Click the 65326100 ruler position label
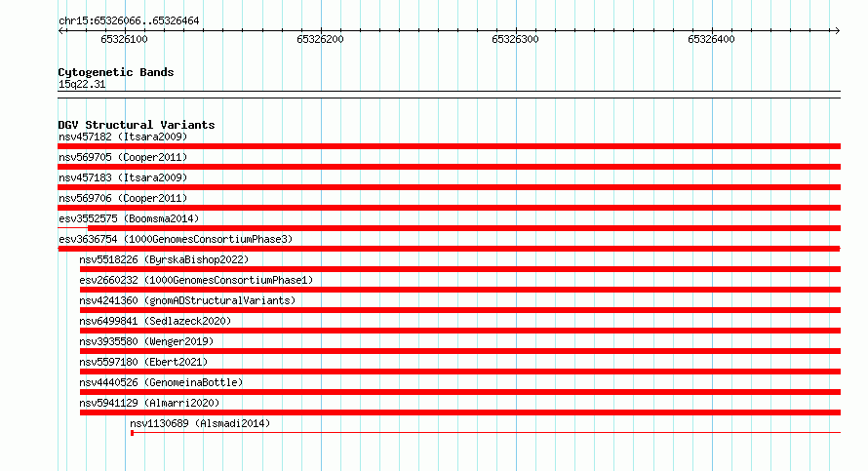This screenshot has width=868, height=471. [x=124, y=39]
